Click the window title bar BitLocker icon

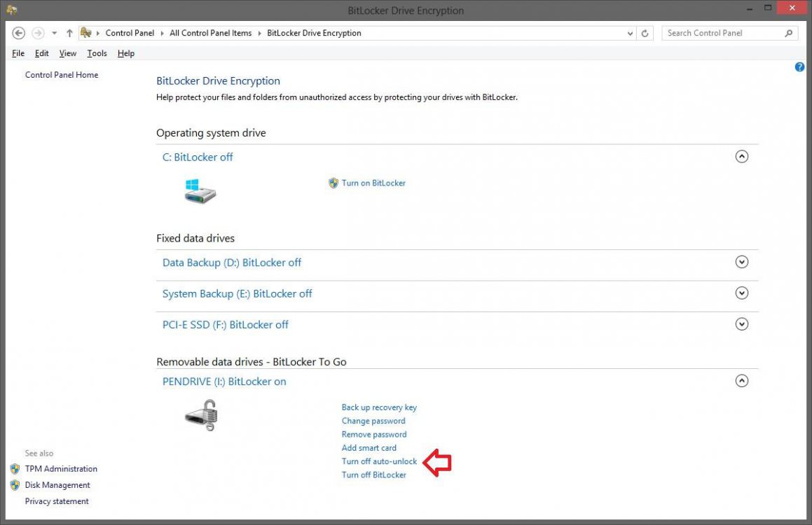tap(12, 10)
